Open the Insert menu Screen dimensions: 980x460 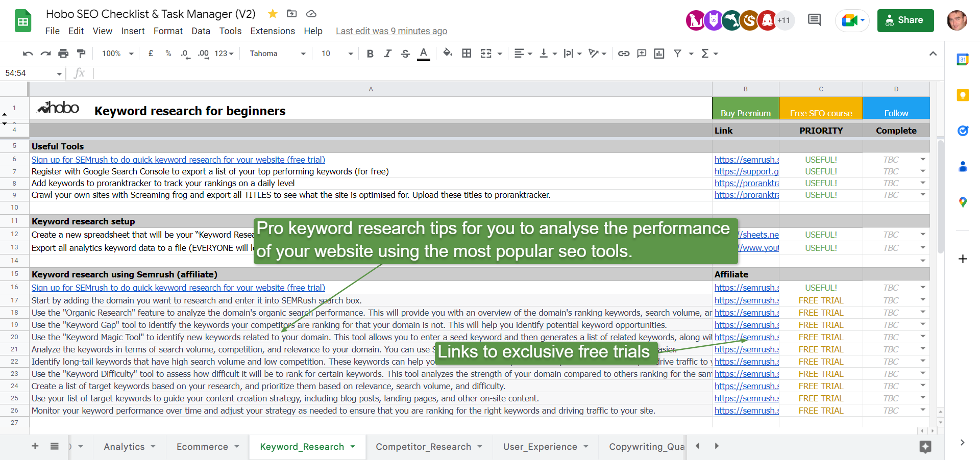[133, 31]
